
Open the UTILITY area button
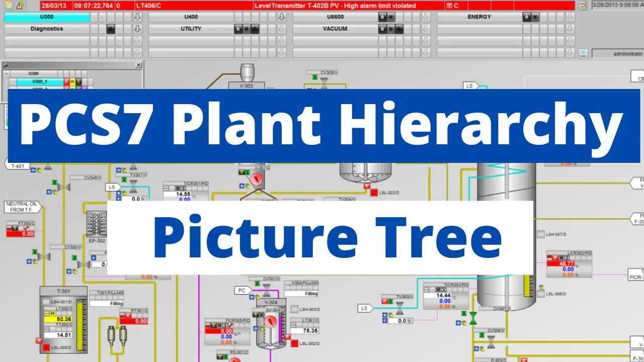[x=191, y=29]
